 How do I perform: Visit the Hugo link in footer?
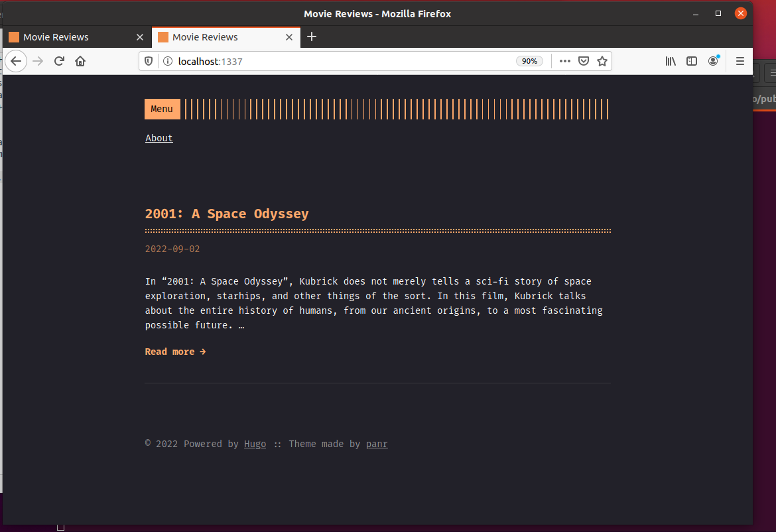(255, 444)
